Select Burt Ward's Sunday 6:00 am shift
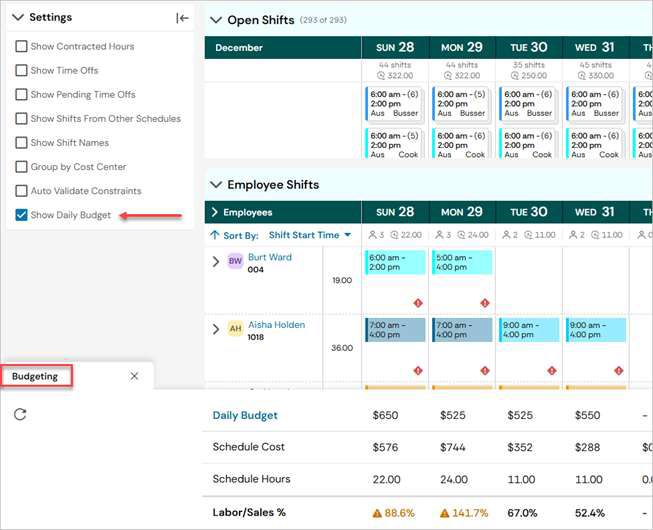This screenshot has width=653, height=530. point(395,262)
